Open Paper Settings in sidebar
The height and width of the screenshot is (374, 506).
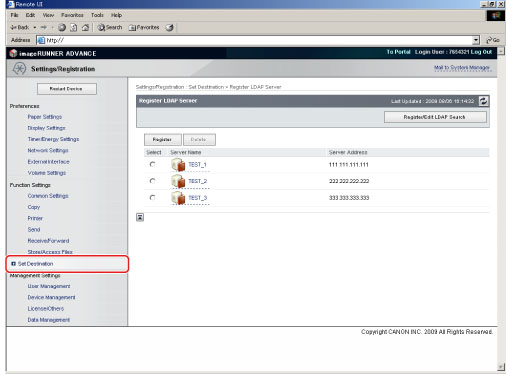(45, 117)
